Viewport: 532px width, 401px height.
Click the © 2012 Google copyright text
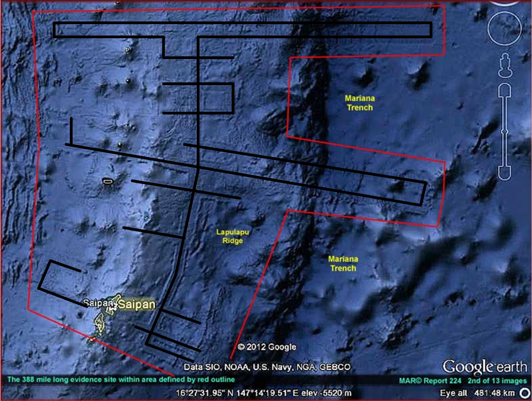point(267,347)
